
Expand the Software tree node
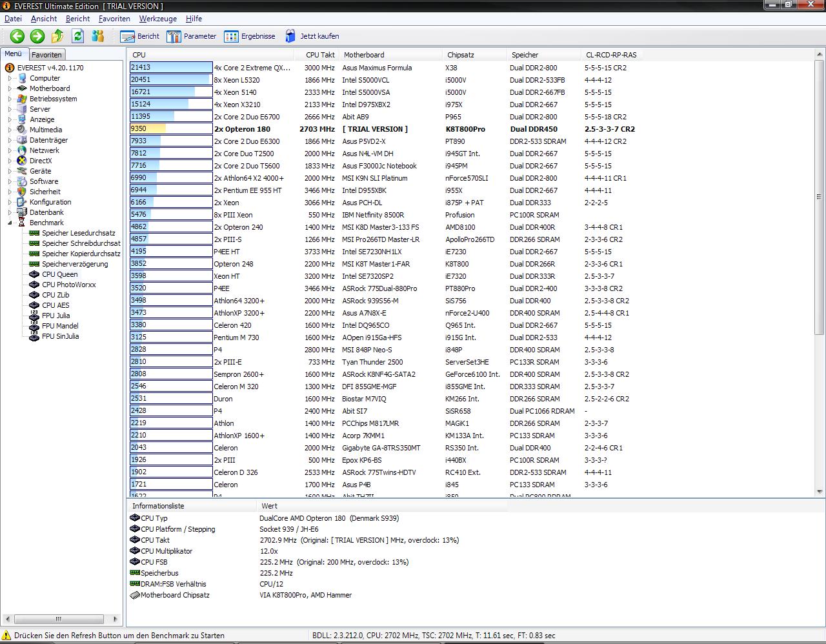10,181
